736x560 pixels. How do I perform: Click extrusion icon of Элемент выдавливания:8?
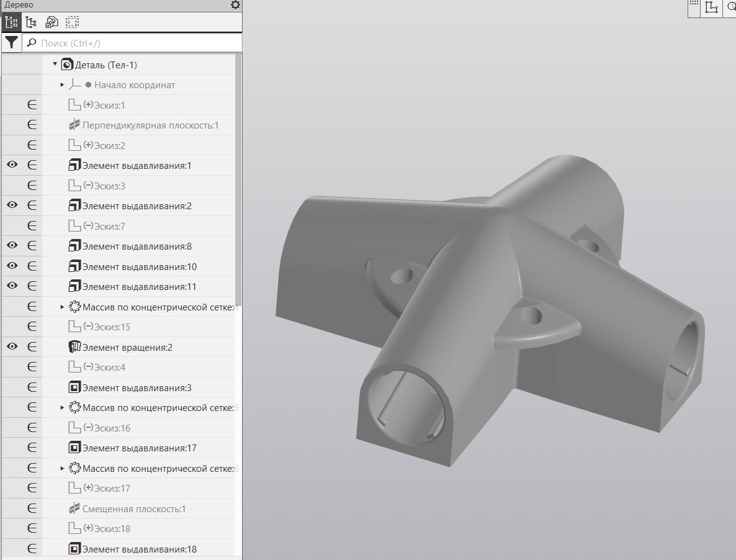coord(74,246)
